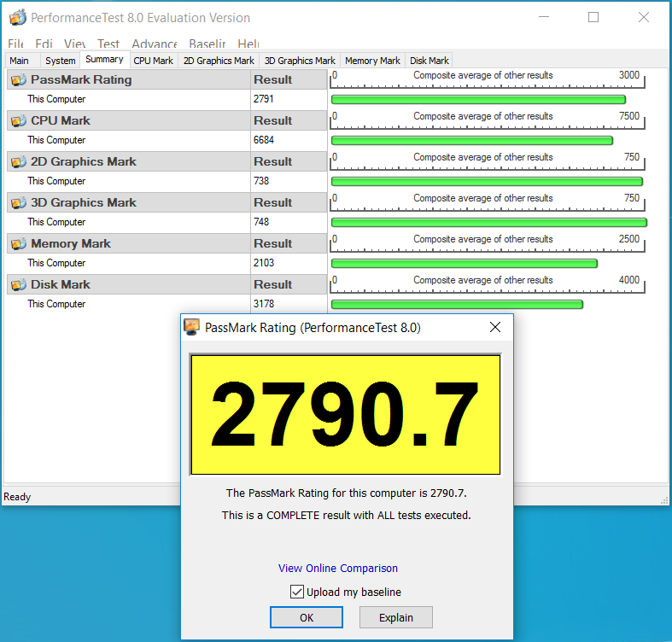Open the Help menu

pos(248,44)
